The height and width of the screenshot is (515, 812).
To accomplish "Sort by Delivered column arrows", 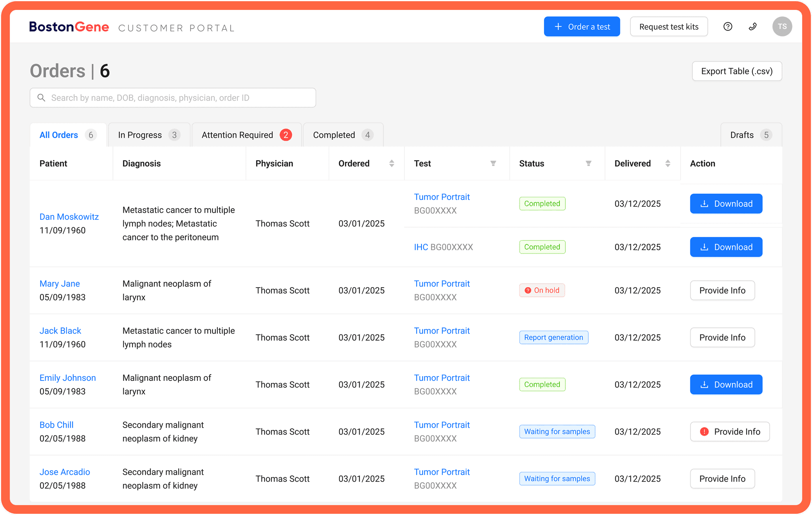I will coord(668,163).
